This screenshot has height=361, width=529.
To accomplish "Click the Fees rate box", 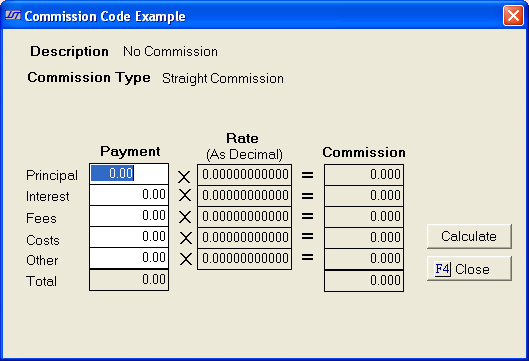I will coord(244,217).
